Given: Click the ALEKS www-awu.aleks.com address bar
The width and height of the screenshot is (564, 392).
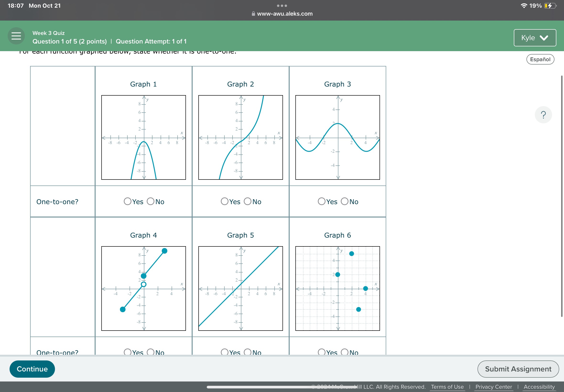Looking at the screenshot, I should (x=282, y=13).
